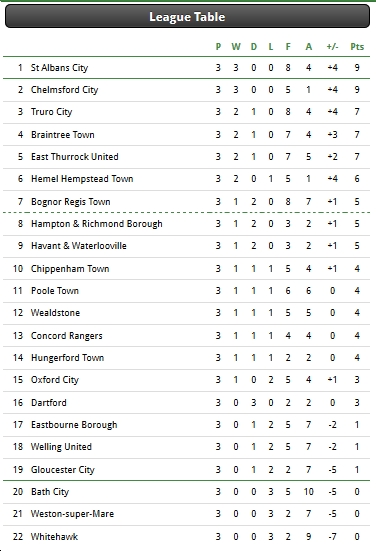Open Havant & Waterlooville team link

tap(79, 246)
